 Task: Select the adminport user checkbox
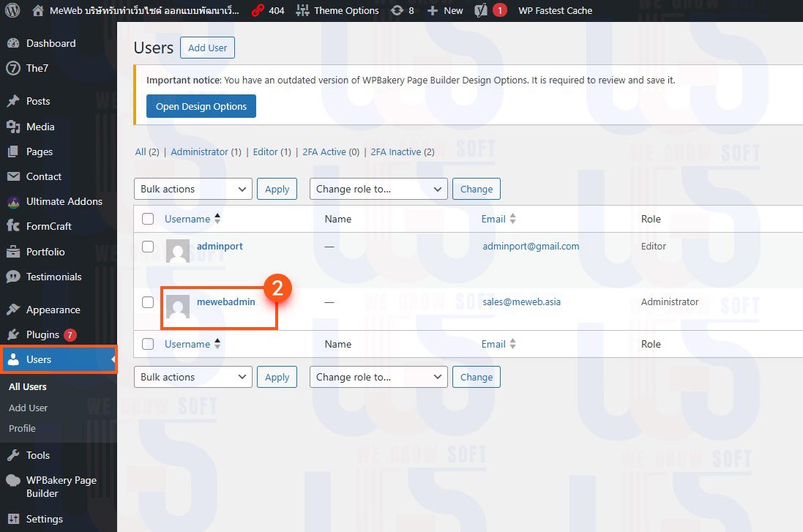148,247
